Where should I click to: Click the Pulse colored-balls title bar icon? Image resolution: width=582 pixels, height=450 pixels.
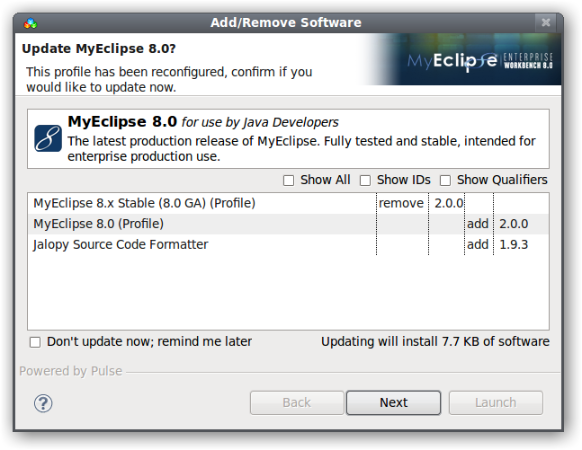click(x=30, y=23)
